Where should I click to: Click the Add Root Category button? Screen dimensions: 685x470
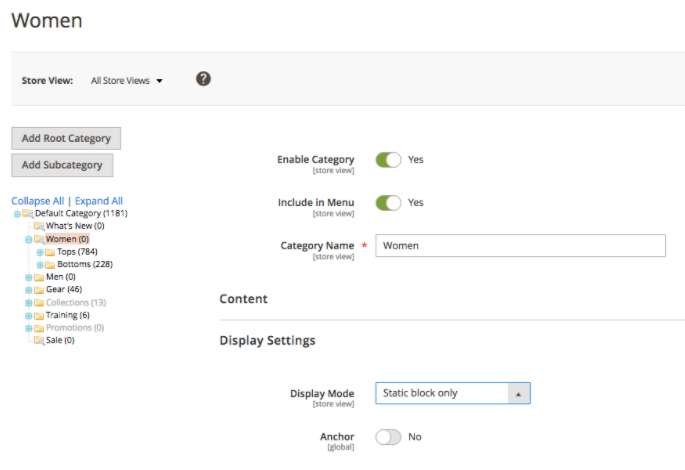(66, 138)
